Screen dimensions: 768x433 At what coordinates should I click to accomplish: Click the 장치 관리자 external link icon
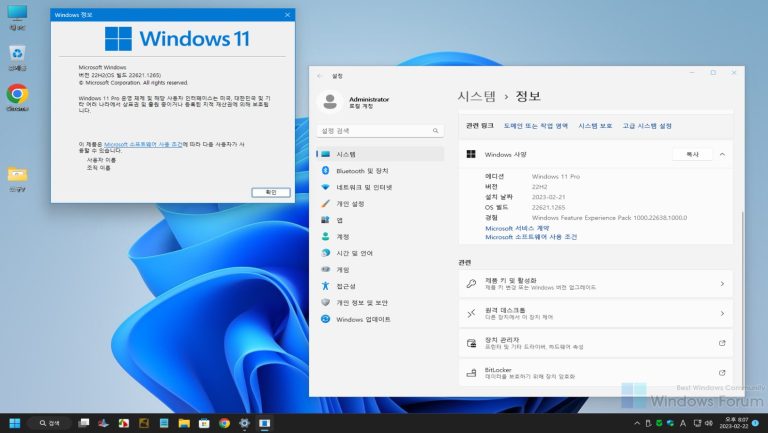click(722, 343)
